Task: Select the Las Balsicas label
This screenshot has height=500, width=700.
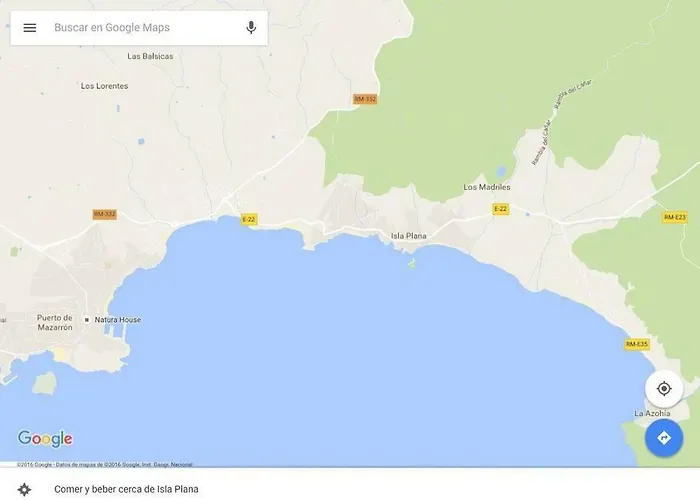Action: [x=150, y=56]
